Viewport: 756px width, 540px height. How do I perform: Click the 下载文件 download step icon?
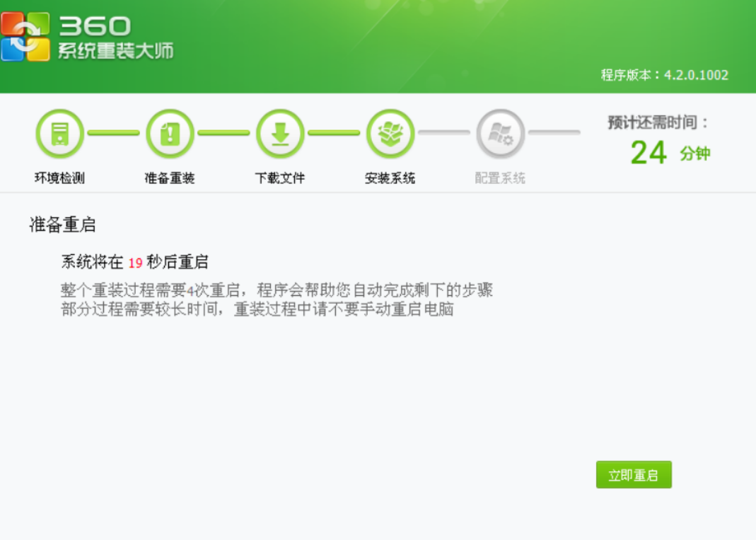(280, 134)
